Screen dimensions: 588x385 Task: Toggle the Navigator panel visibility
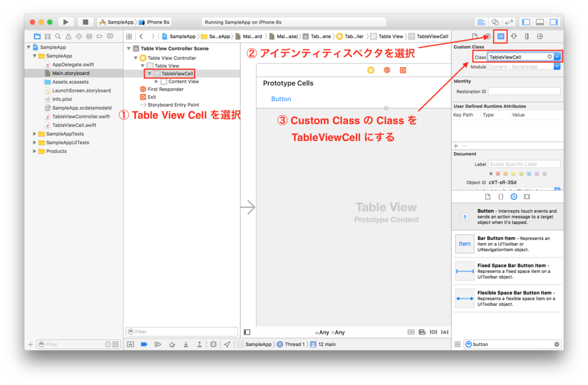[526, 22]
